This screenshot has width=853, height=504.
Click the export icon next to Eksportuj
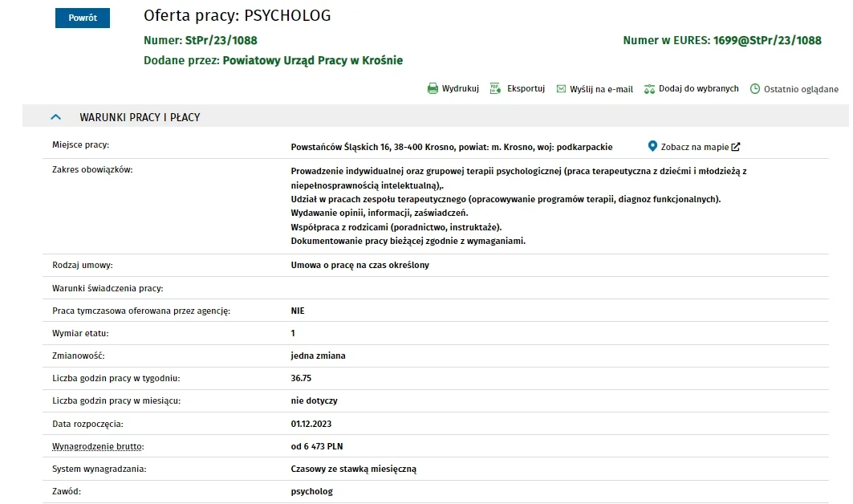coord(495,89)
